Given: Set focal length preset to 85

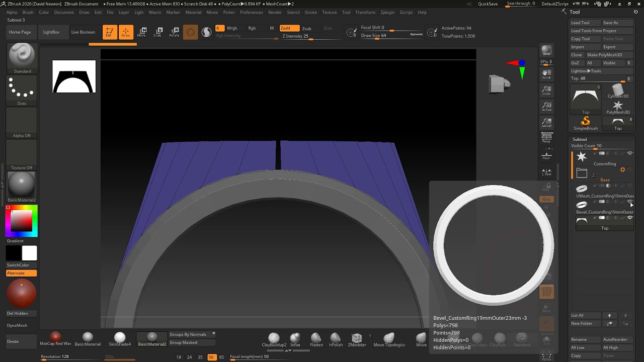Looking at the screenshot, I should pyautogui.click(x=222, y=357).
